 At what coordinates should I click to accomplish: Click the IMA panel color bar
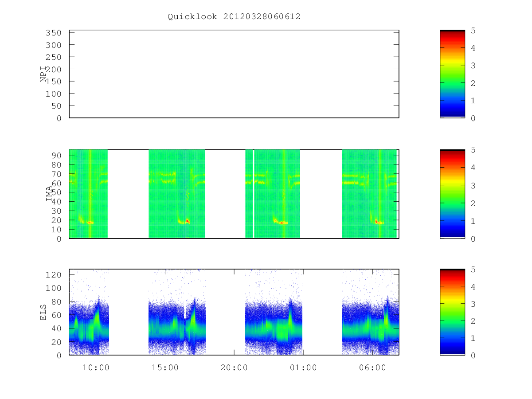pyautogui.click(x=452, y=194)
